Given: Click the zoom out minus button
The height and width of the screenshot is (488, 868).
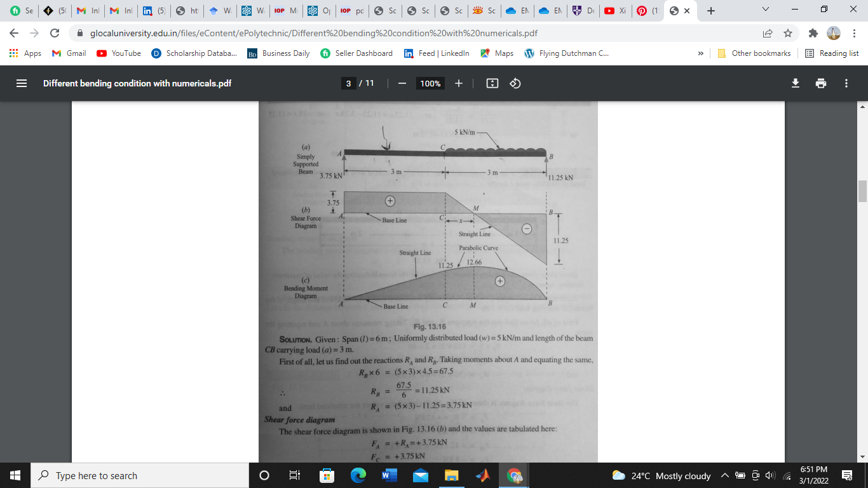Looking at the screenshot, I should pyautogui.click(x=402, y=83).
